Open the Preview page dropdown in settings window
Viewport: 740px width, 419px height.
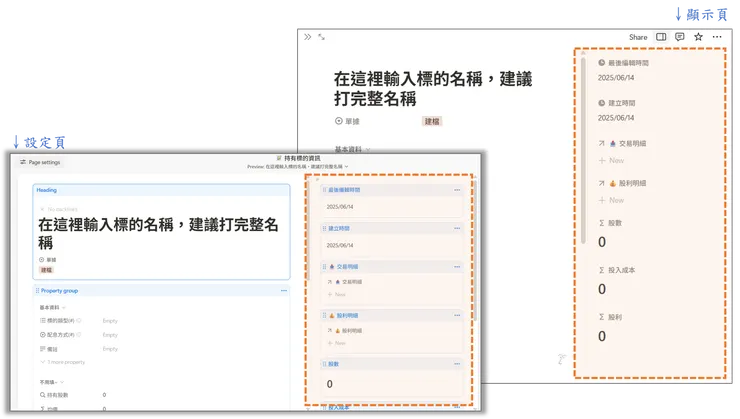[298, 167]
